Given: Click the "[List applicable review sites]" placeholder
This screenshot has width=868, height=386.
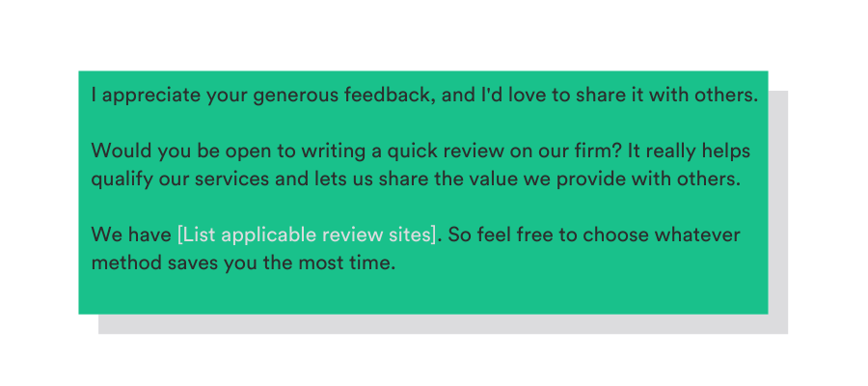Looking at the screenshot, I should [307, 235].
